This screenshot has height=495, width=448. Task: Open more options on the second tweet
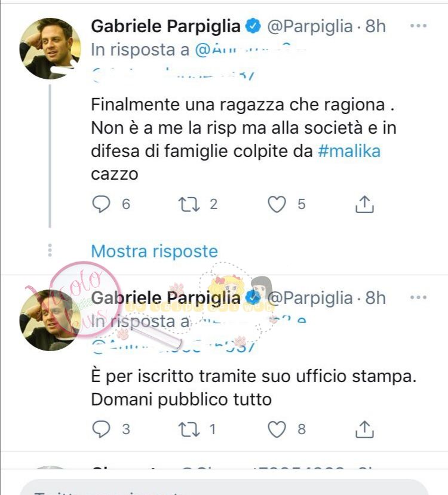click(x=418, y=297)
